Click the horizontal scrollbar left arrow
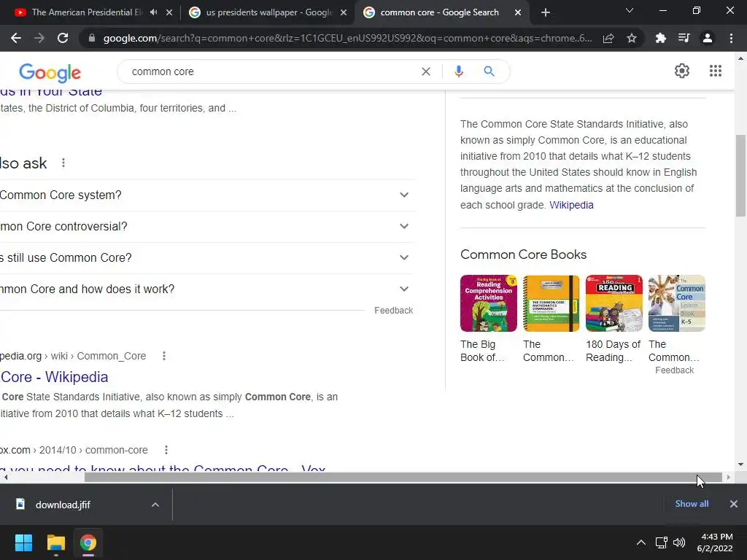The image size is (747, 560). (5, 477)
